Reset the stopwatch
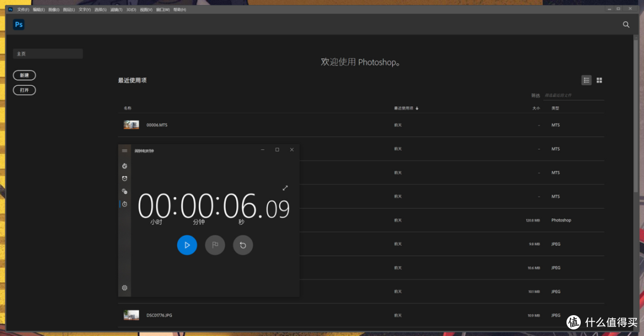This screenshot has height=336, width=644. pyautogui.click(x=243, y=245)
